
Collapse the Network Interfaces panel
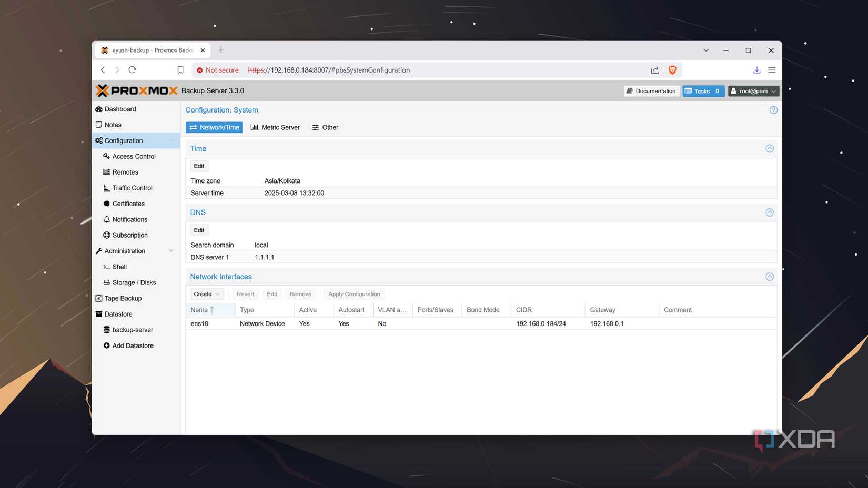769,277
